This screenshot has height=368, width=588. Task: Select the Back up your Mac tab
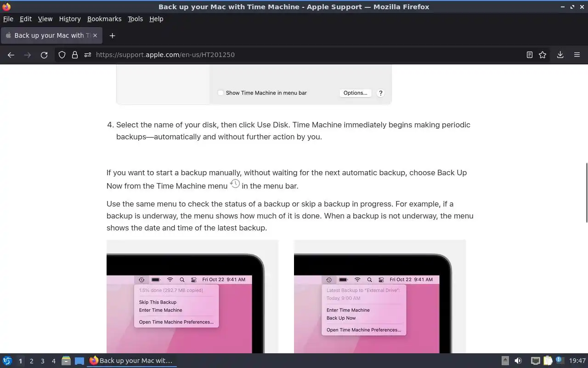[51, 35]
